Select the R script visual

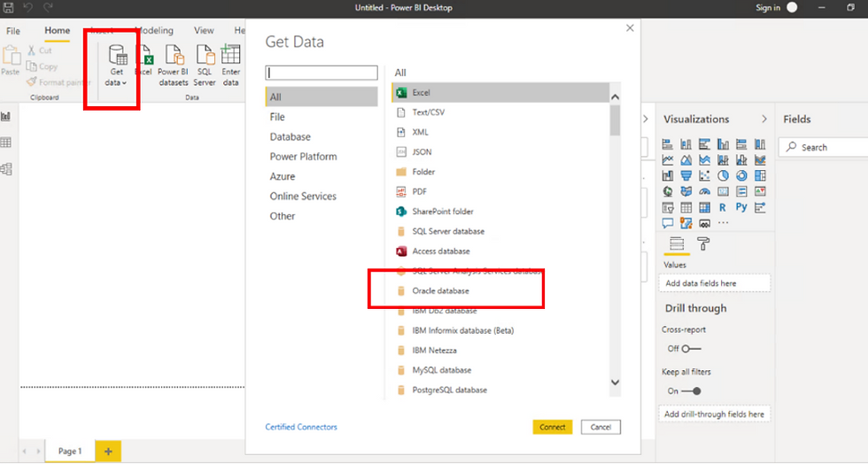(x=723, y=207)
